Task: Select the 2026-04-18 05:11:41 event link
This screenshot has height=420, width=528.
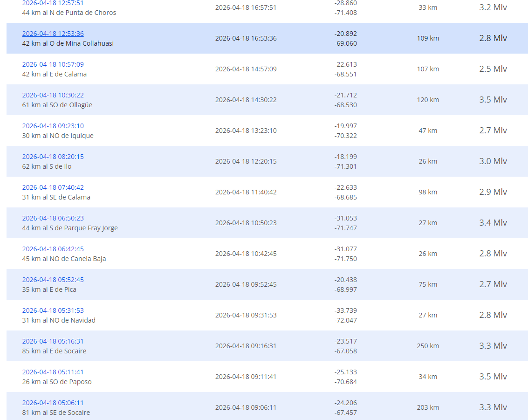Action: click(x=53, y=372)
